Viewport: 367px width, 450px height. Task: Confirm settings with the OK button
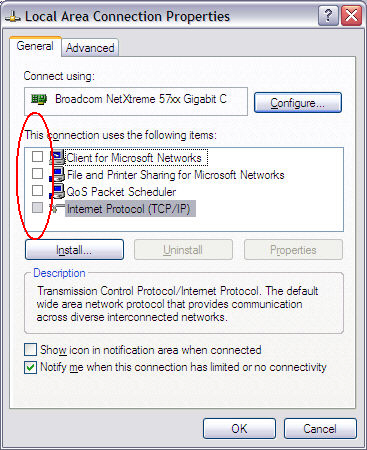click(239, 428)
